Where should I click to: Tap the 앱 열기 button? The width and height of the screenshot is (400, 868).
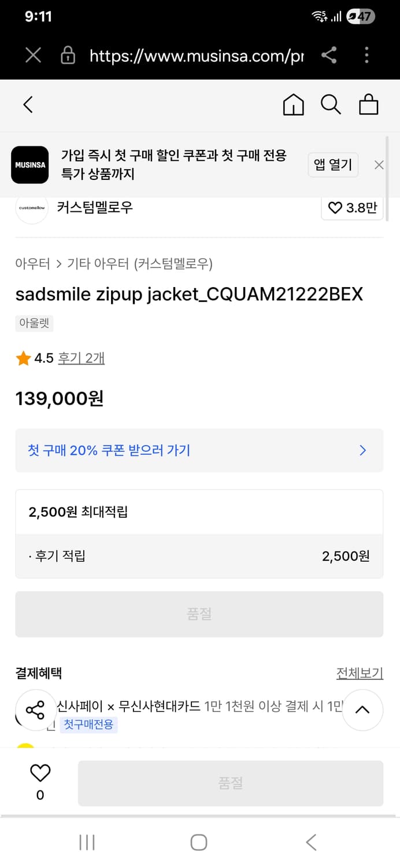point(333,165)
